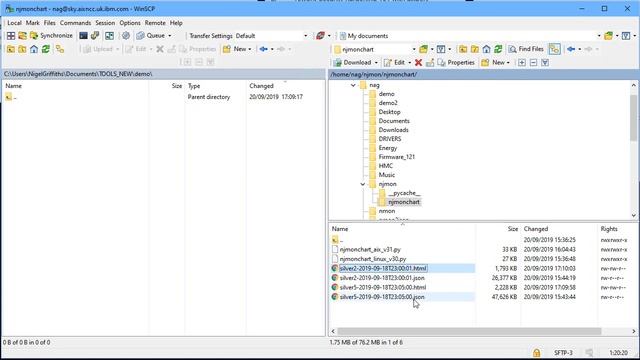640x360 pixels.
Task: Open the Preferences gear icon
Action: pos(126,36)
